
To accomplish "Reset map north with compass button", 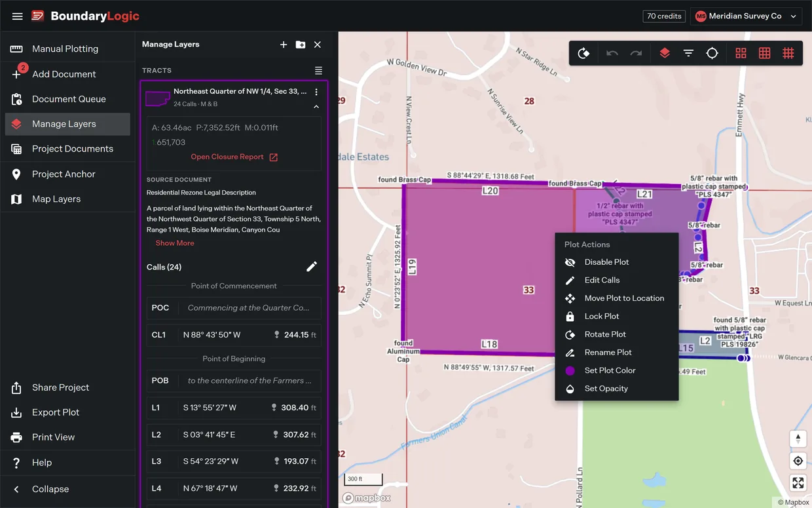I will coord(798,439).
